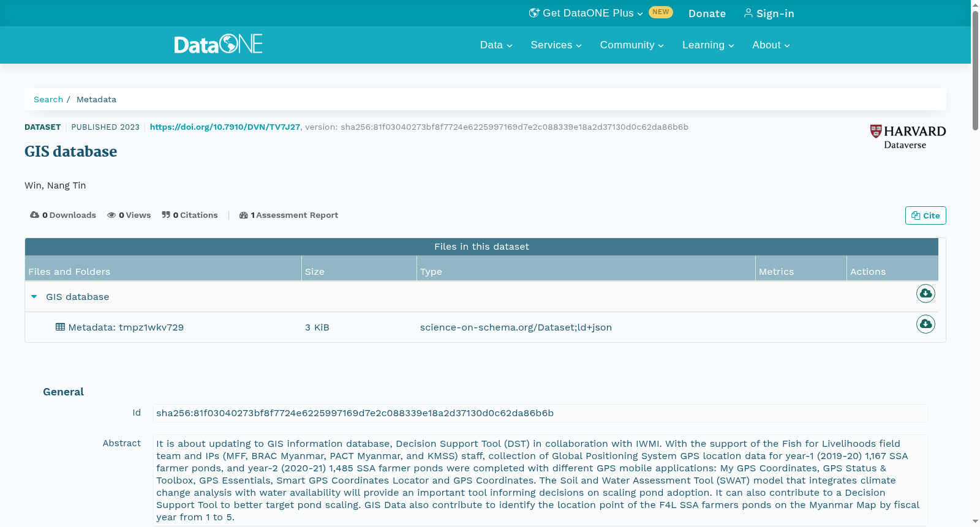This screenshot has height=527, width=980.
Task: Go back to Search via the breadcrumb
Action: [48, 99]
